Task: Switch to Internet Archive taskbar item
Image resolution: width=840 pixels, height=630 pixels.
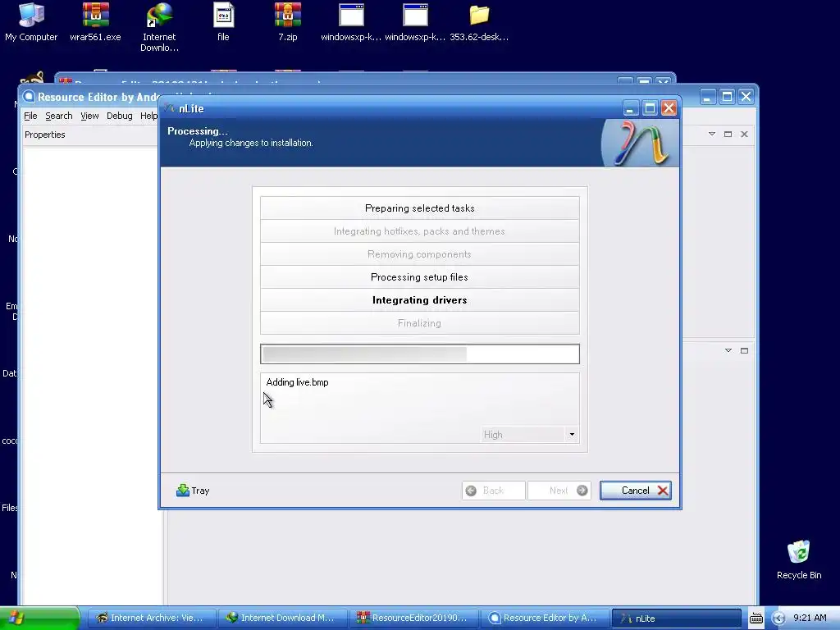Action: [x=151, y=619]
